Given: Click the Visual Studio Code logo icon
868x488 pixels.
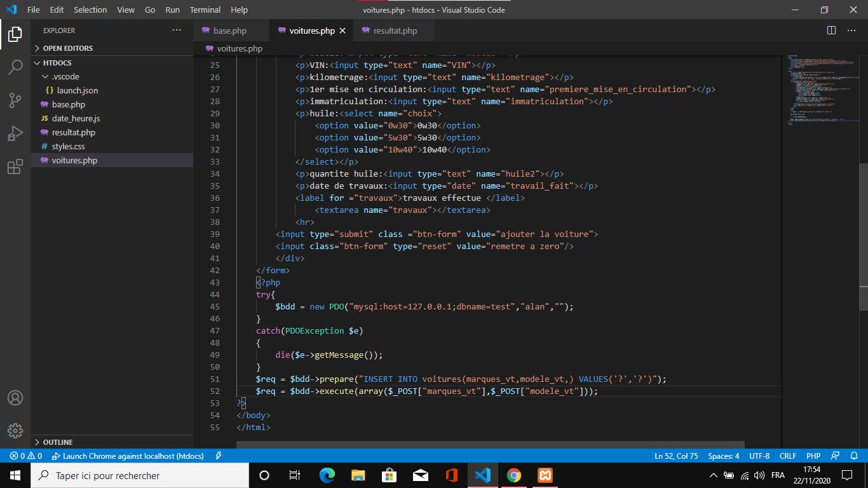Looking at the screenshot, I should pos(11,10).
